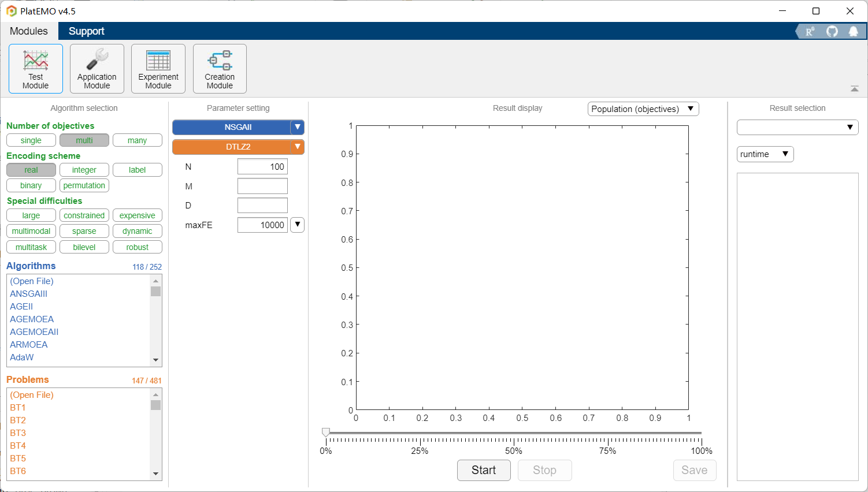This screenshot has height=492, width=868.
Task: Open the Application Module
Action: [x=97, y=69]
